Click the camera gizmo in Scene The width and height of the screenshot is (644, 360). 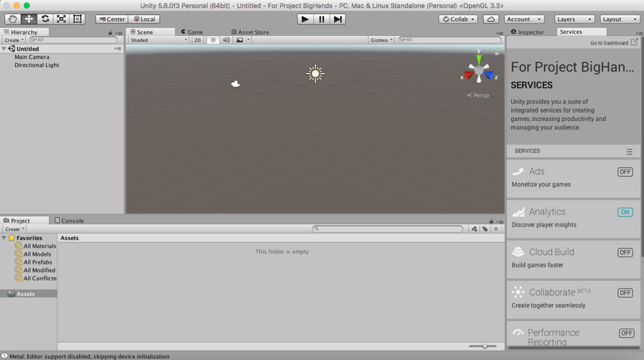pos(235,84)
